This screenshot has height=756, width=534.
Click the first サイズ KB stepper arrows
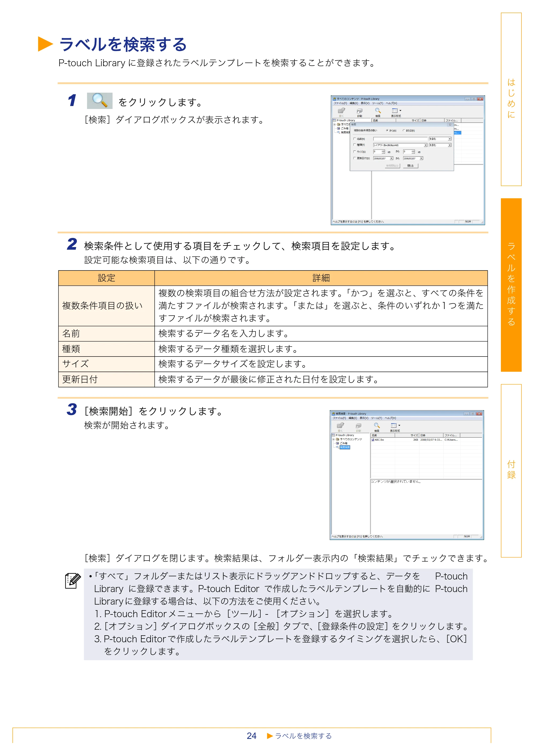point(383,152)
